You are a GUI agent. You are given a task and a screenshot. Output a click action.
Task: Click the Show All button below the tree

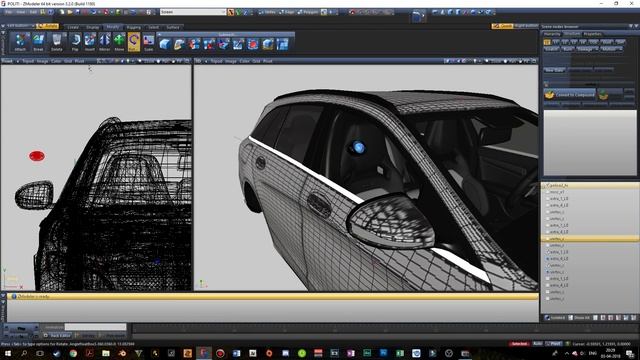pyautogui.click(x=580, y=318)
